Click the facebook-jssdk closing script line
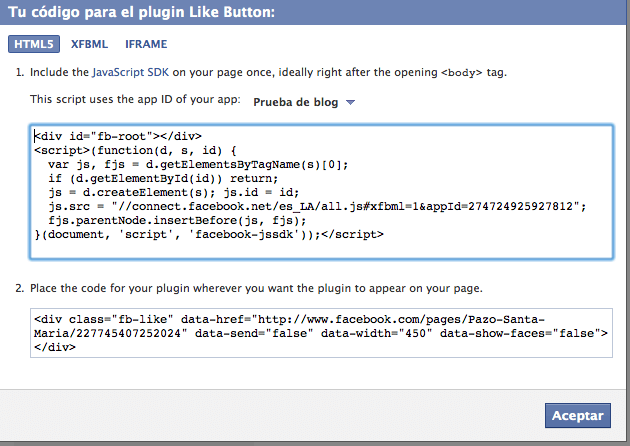Screen dimensions: 630x446 209,235
